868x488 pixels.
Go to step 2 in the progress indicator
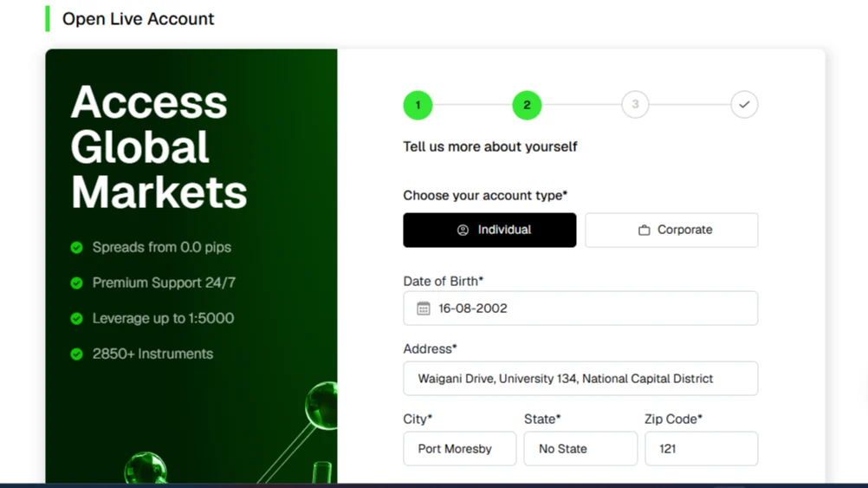tap(527, 105)
